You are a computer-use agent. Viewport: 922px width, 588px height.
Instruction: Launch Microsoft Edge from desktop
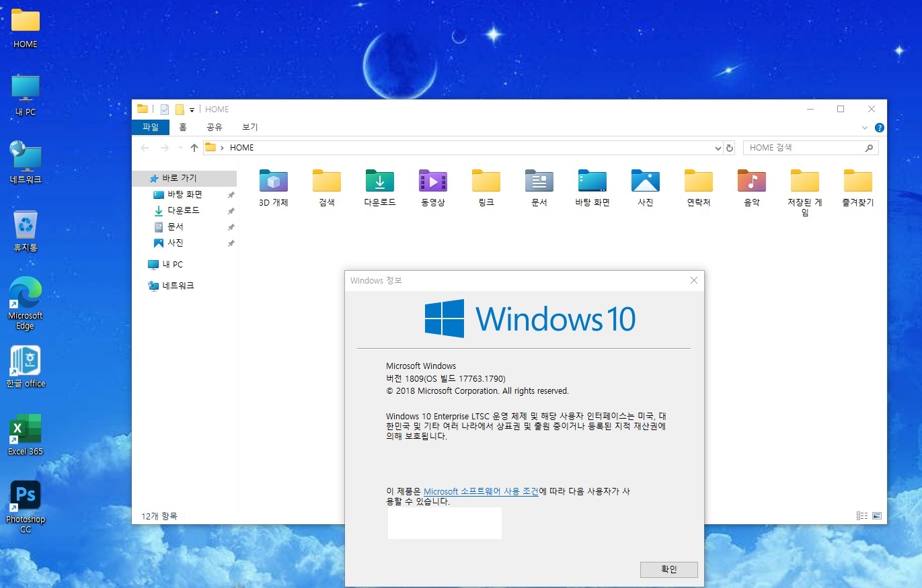point(26,304)
